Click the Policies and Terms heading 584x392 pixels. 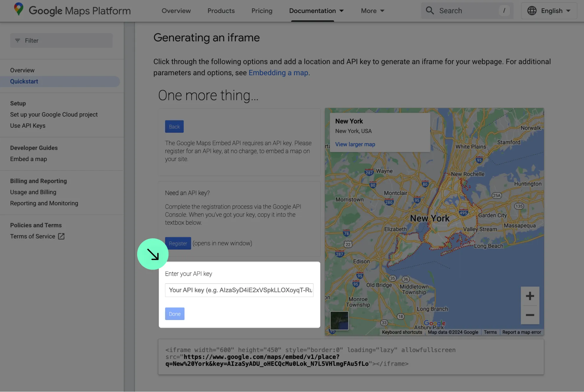(x=36, y=225)
